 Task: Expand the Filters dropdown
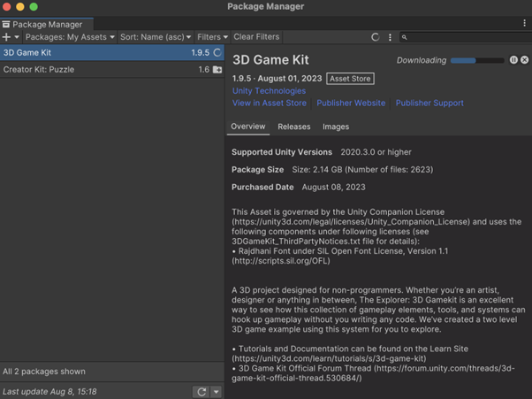[212, 37]
